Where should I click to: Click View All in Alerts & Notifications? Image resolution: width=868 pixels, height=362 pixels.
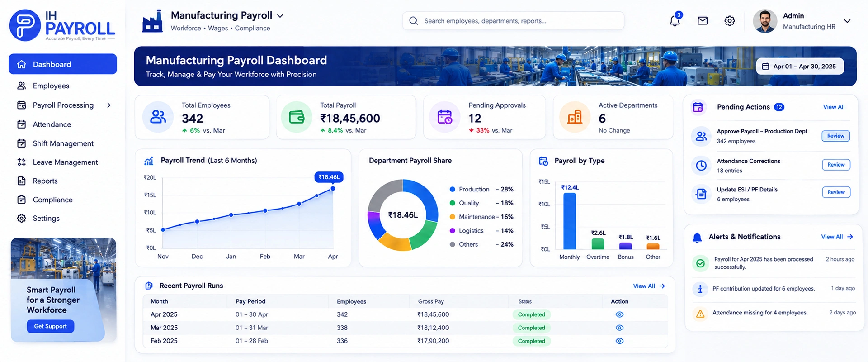[x=837, y=237]
